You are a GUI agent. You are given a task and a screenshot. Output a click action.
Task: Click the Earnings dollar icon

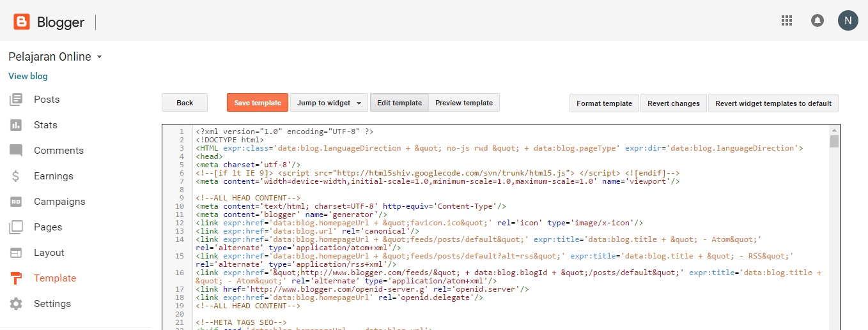coord(16,176)
